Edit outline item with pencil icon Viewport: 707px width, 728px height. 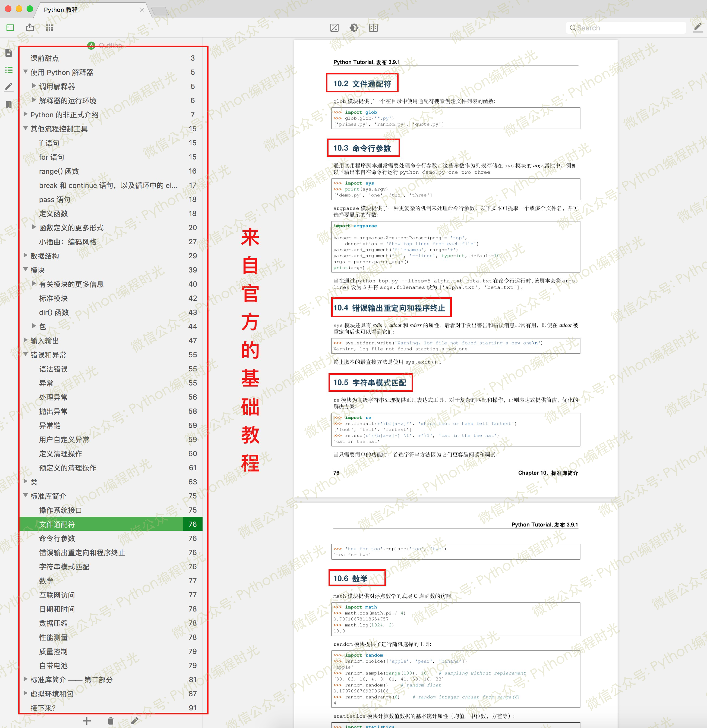135,721
